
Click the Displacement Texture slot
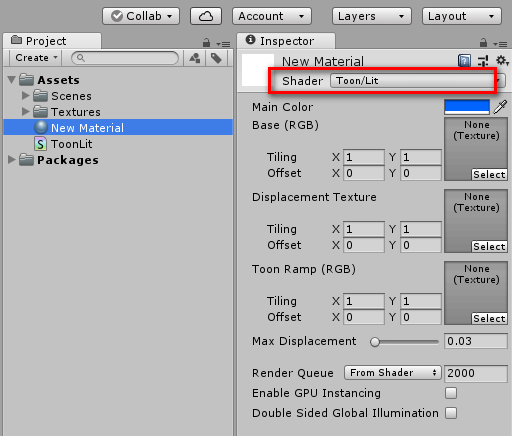tap(476, 221)
